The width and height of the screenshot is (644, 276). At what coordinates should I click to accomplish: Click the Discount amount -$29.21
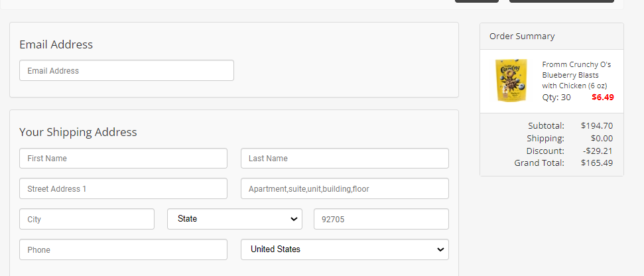tap(598, 151)
